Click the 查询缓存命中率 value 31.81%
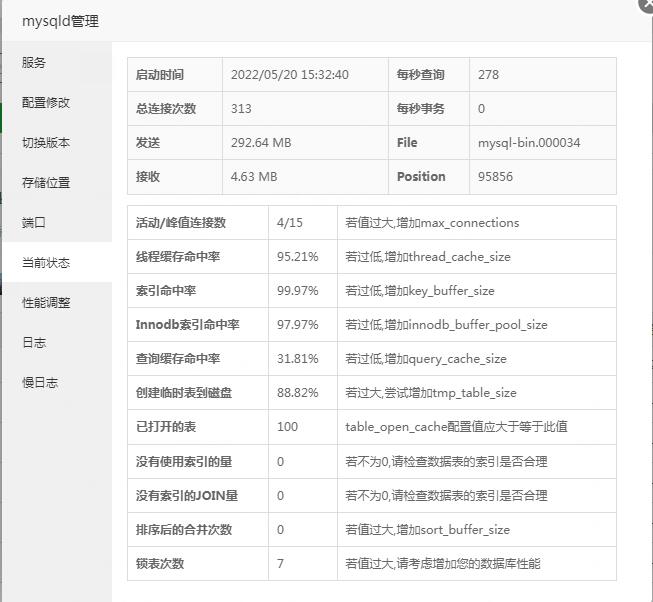The height and width of the screenshot is (602, 653). (x=297, y=359)
